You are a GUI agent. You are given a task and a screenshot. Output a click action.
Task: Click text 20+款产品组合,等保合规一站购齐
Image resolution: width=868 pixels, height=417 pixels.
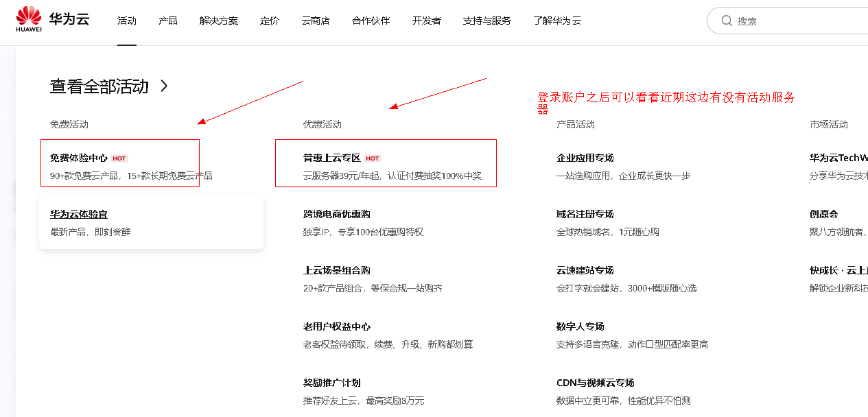coord(373,288)
